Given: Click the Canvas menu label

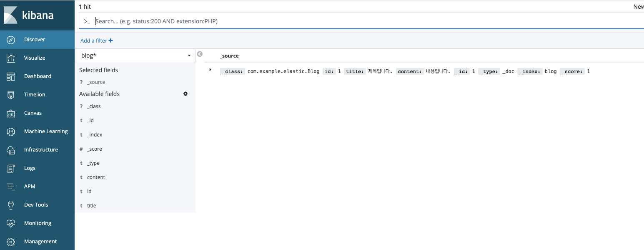Looking at the screenshot, I should click(x=33, y=113).
